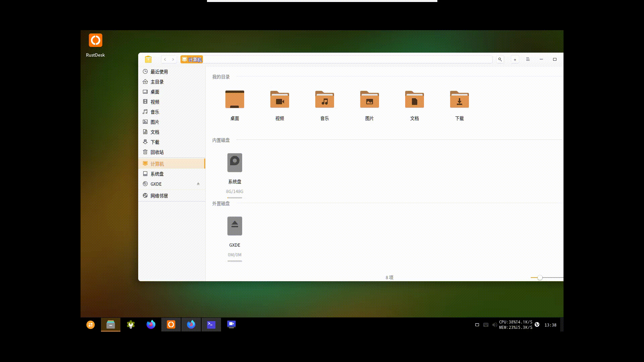This screenshot has width=644, height=362.
Task: Click the 13:38 clock on taskbar
Action: [550, 325]
